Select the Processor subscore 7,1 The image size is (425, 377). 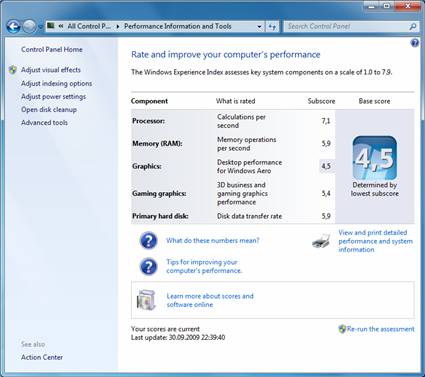[x=326, y=121]
